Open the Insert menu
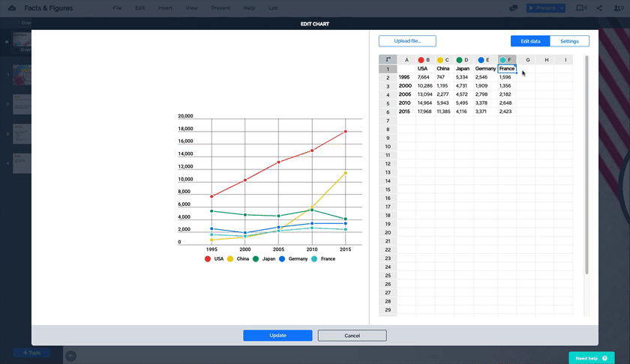The width and height of the screenshot is (630, 364). point(165,8)
